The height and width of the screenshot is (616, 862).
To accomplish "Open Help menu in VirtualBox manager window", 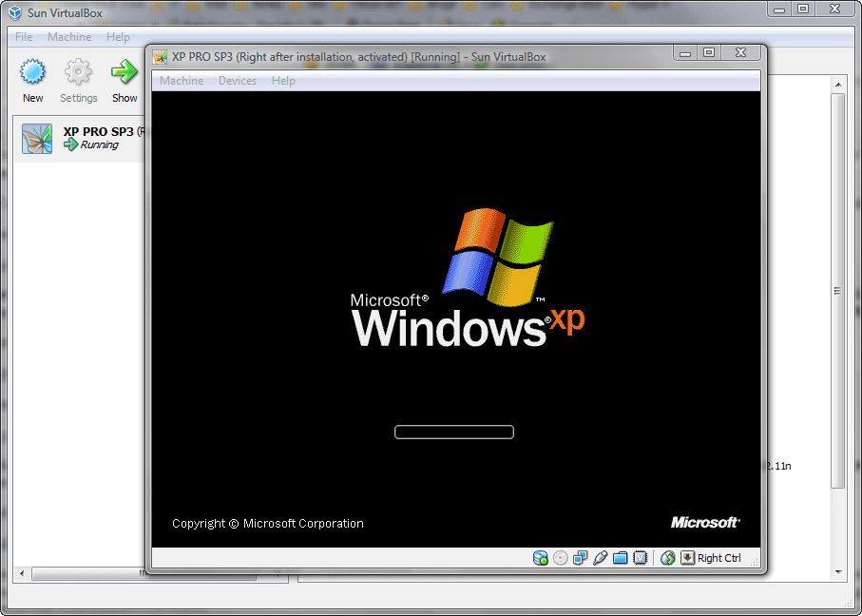I will [x=118, y=37].
